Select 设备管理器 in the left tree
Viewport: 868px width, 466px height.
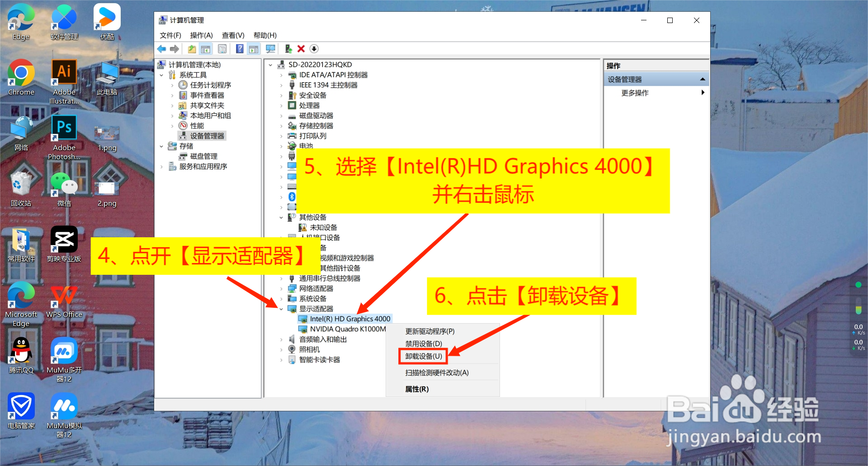pyautogui.click(x=206, y=135)
